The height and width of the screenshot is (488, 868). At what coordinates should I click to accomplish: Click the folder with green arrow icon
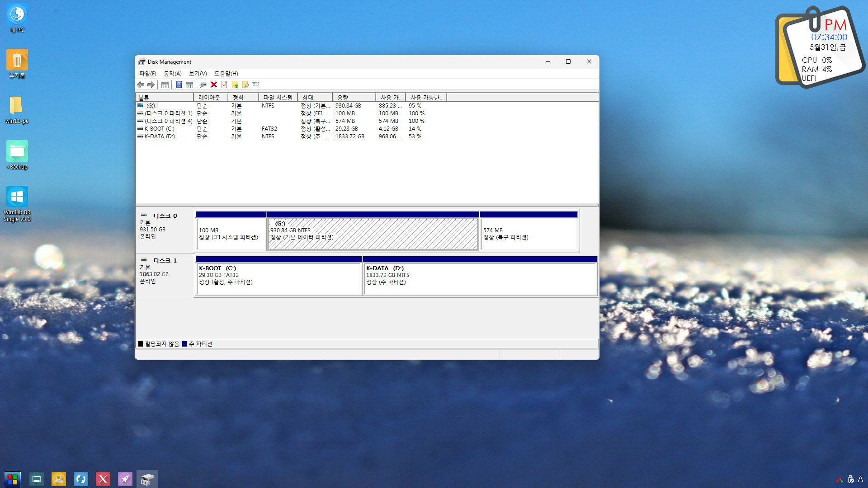[235, 84]
